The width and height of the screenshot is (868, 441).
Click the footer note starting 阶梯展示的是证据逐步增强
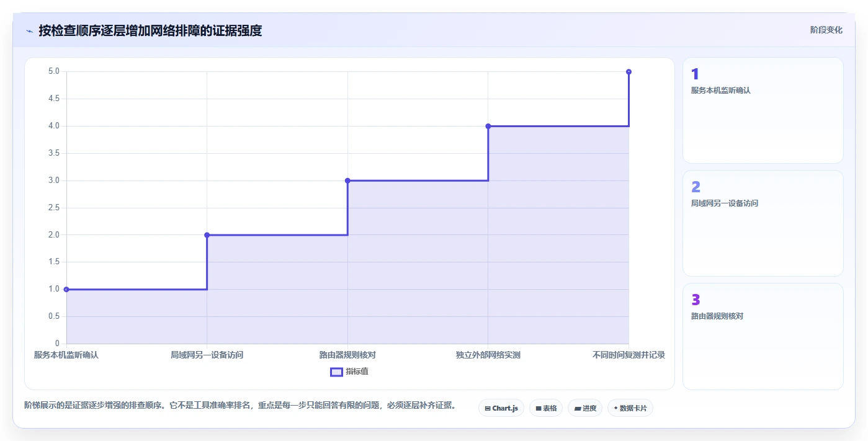[x=242, y=406]
